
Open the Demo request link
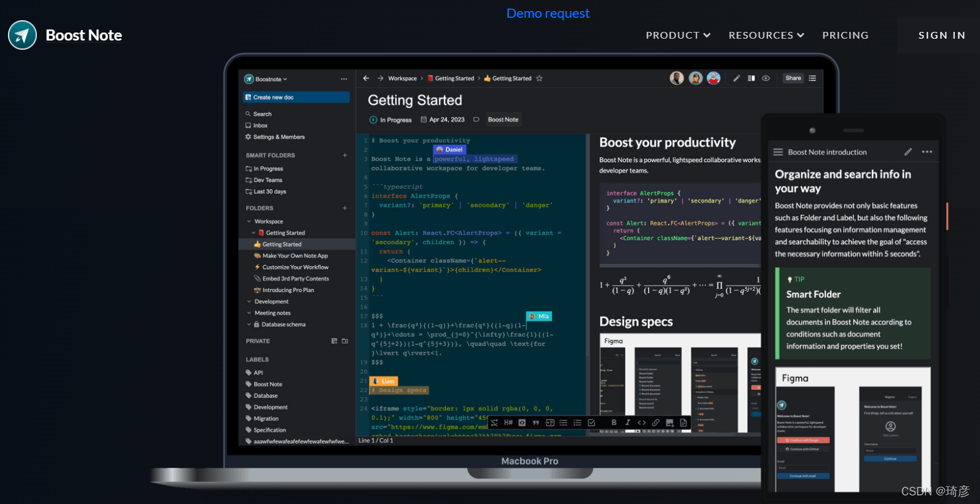click(548, 14)
